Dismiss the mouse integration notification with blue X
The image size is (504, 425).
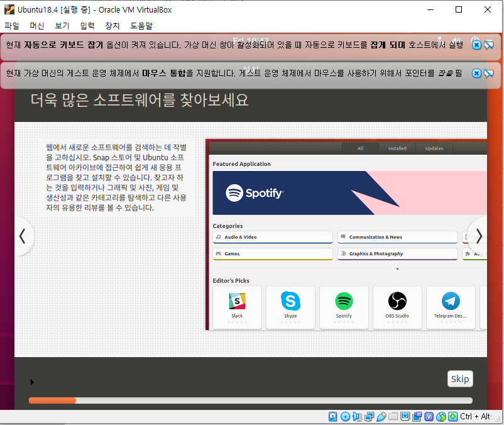coord(476,74)
